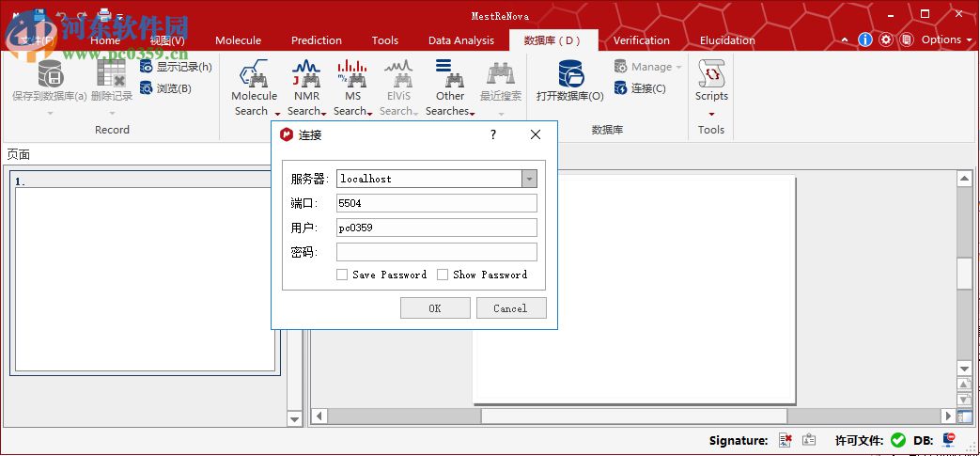
Task: Click the MS Search icon
Action: [x=352, y=73]
